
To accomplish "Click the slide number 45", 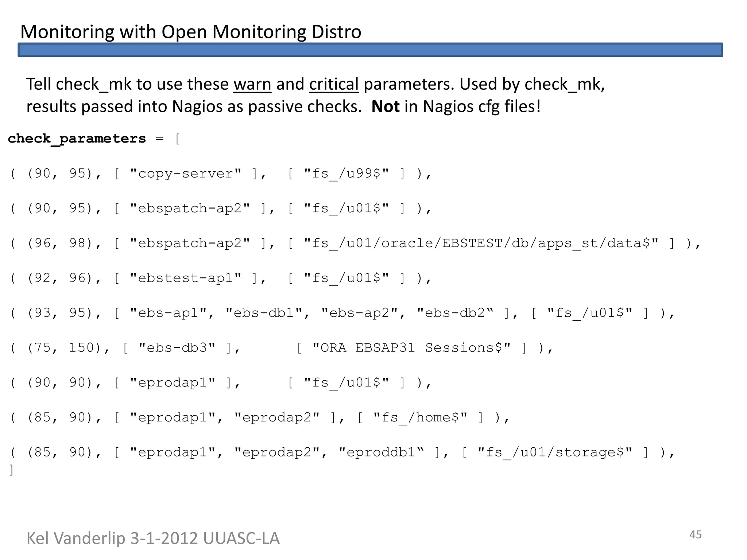I will coord(695,534).
